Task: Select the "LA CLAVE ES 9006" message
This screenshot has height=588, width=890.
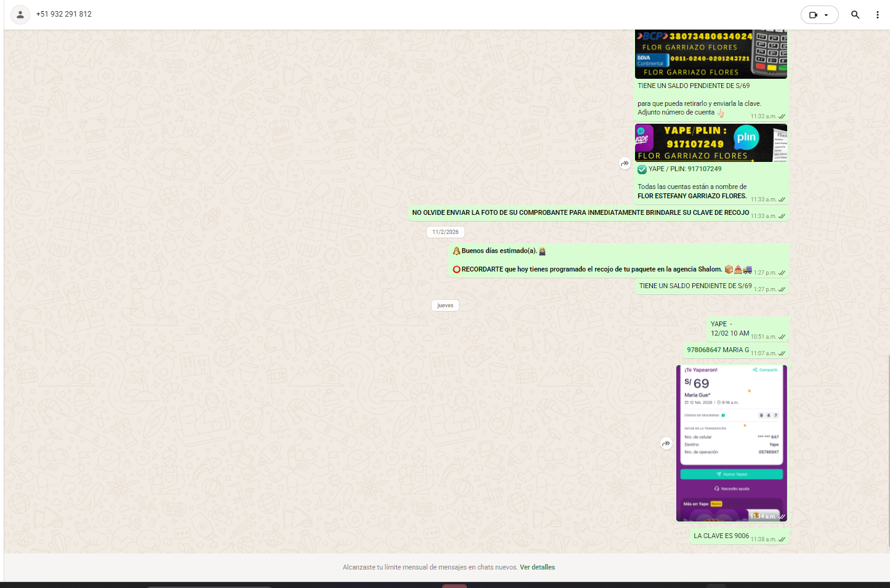Action: (721, 536)
